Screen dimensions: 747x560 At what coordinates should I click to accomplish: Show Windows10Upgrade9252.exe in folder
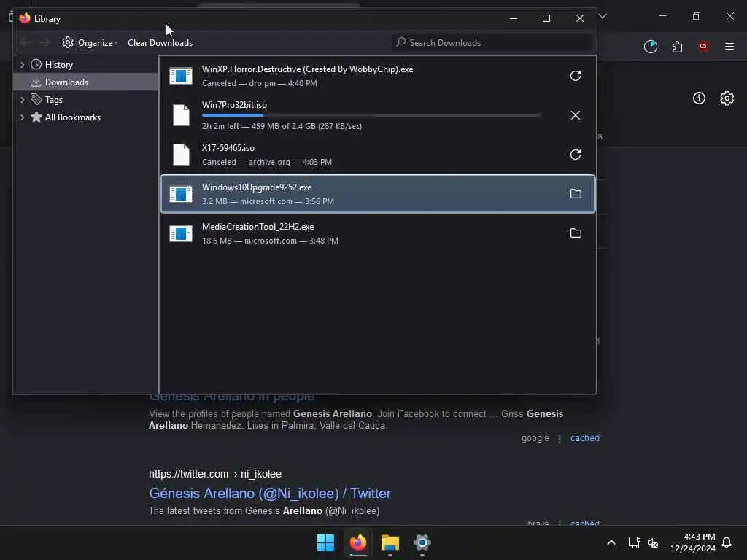(576, 194)
